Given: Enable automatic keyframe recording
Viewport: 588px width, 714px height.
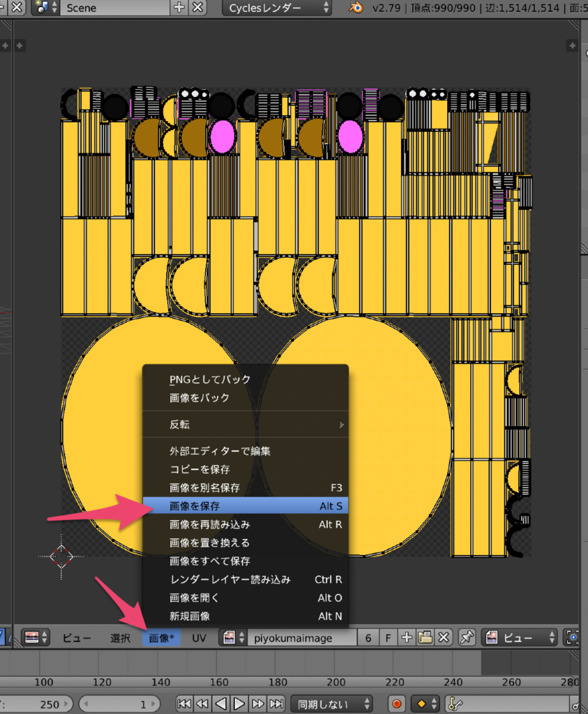Looking at the screenshot, I should click(x=395, y=704).
